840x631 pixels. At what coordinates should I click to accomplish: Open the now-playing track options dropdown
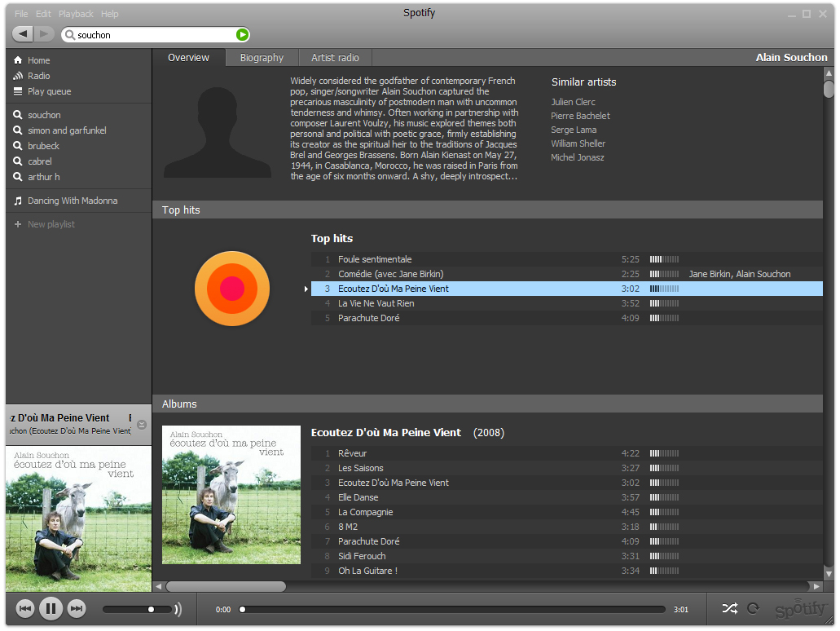[142, 425]
